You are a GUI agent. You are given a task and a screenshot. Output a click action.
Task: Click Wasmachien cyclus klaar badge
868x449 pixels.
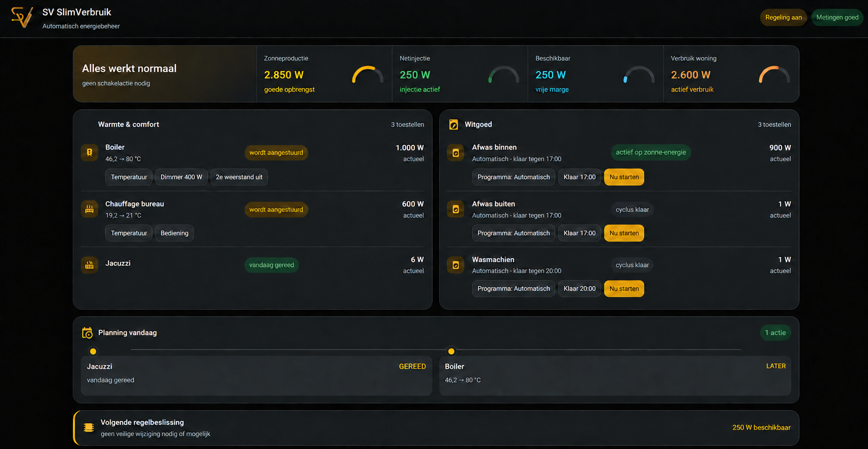coord(632,265)
